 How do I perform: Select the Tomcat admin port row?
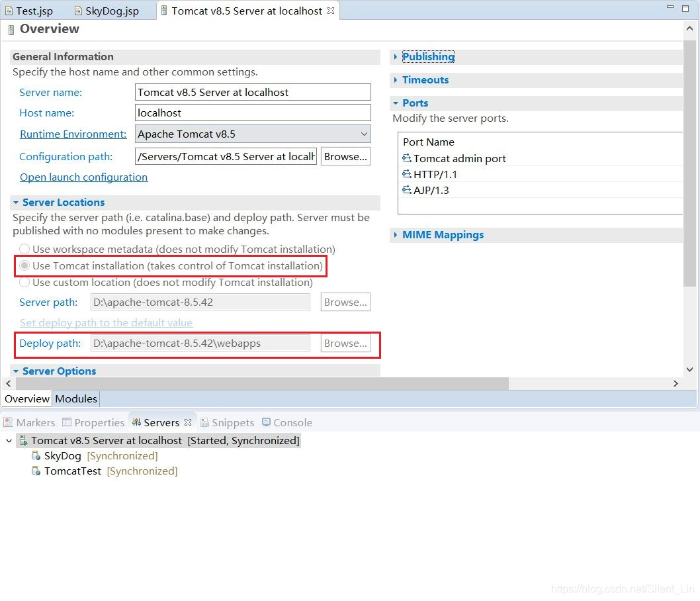click(x=541, y=158)
